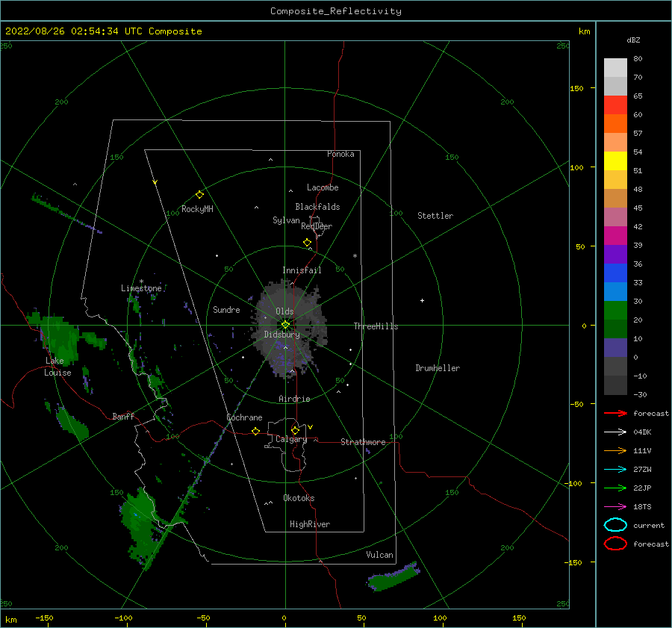672x628 pixels.
Task: Select the -30 dBZ dark gray swatch
Action: [x=615, y=385]
